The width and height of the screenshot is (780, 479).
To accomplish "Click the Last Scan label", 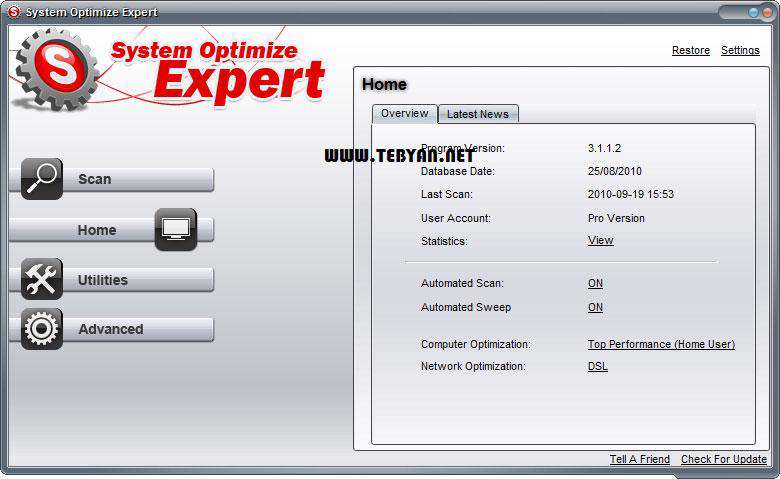I will coord(447,194).
